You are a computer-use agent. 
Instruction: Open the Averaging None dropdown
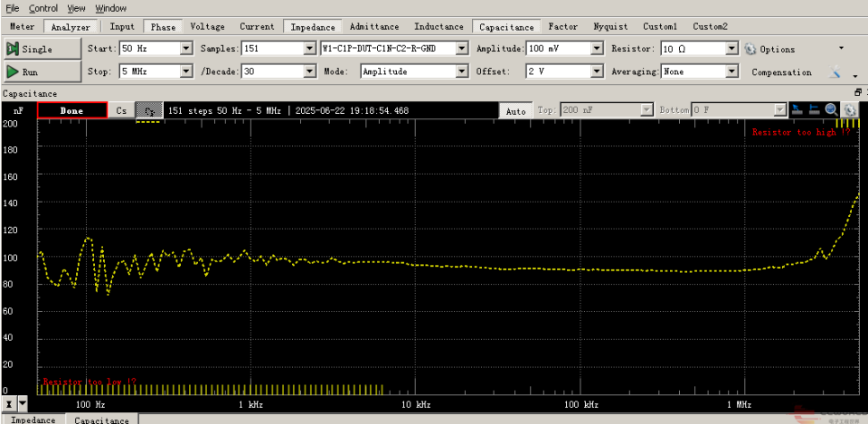pyautogui.click(x=732, y=71)
